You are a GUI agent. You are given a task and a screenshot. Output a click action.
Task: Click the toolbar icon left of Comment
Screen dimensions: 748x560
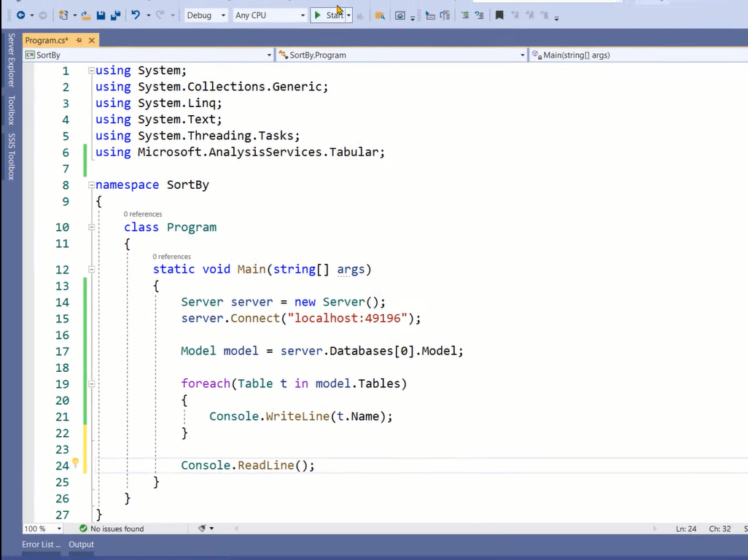point(445,16)
